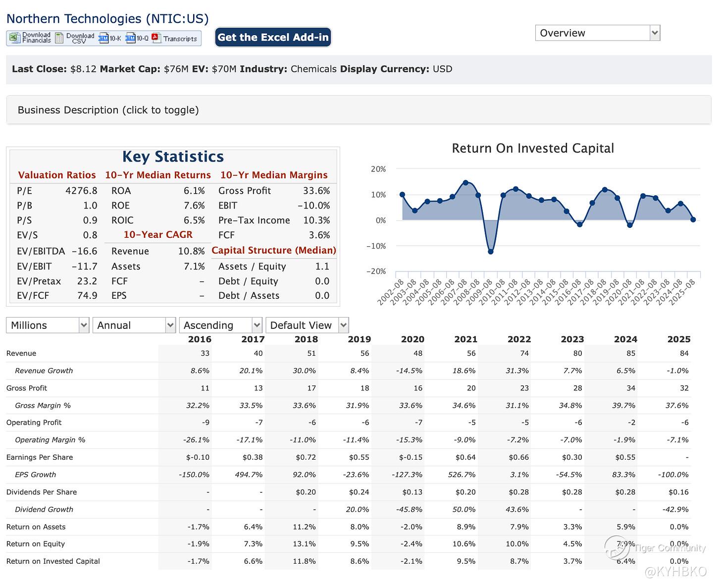Click the 2007-08 peak point on ROIC chart
721x588 pixels.
465,183
